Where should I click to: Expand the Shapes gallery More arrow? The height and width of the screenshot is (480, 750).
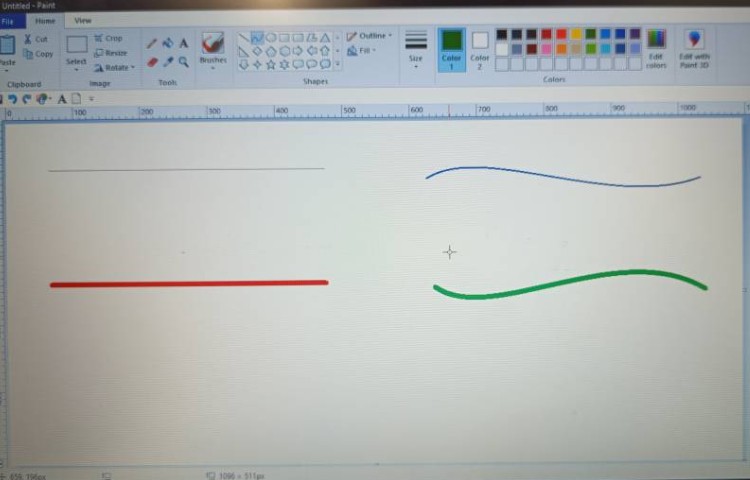(x=337, y=64)
